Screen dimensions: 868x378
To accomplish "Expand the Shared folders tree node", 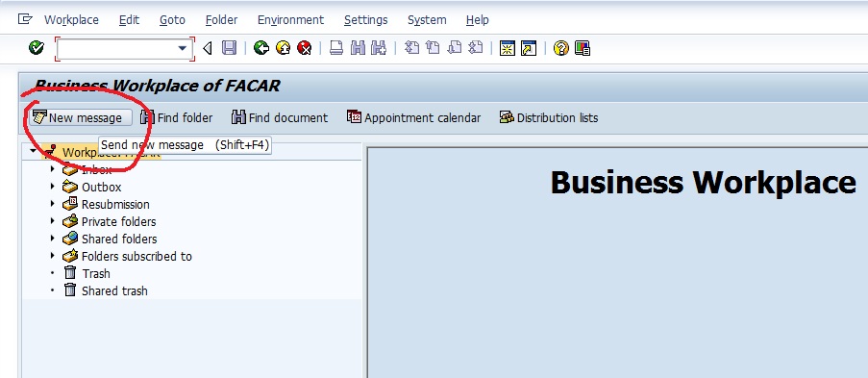I will (53, 239).
